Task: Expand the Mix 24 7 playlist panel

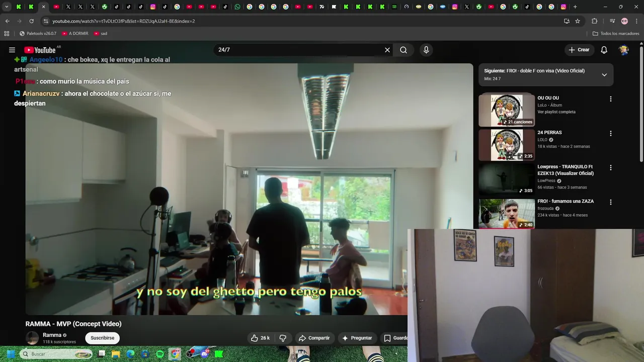Action: (604, 75)
